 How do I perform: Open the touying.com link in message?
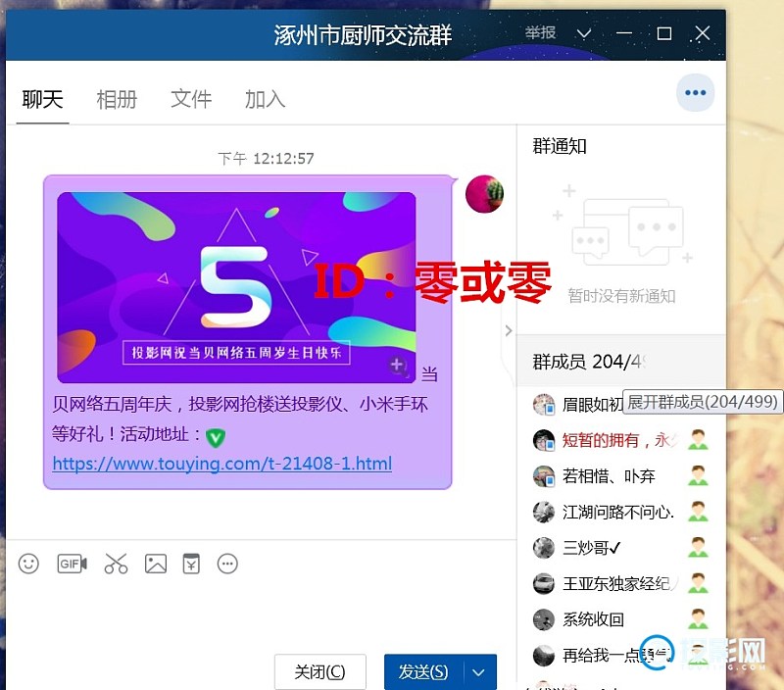pos(221,464)
